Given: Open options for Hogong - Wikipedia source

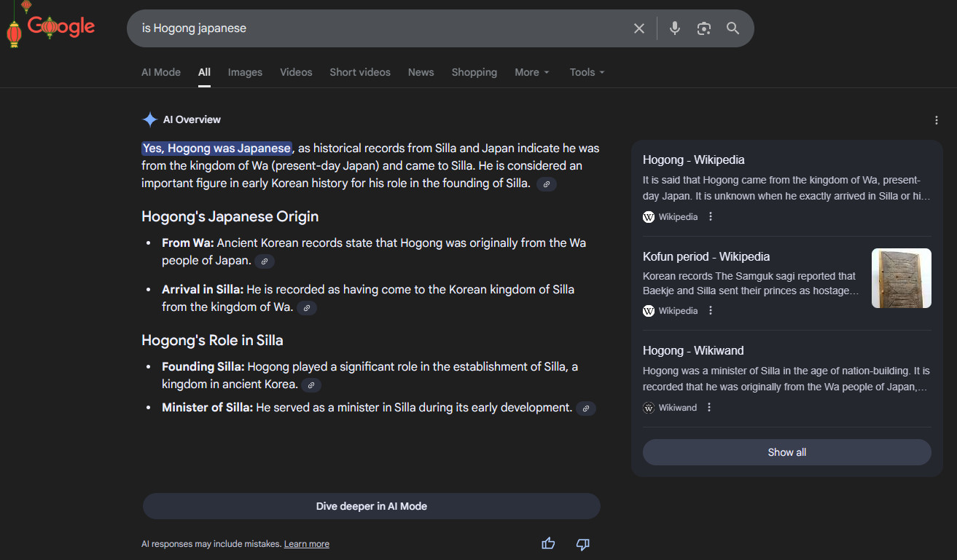Looking at the screenshot, I should point(711,216).
